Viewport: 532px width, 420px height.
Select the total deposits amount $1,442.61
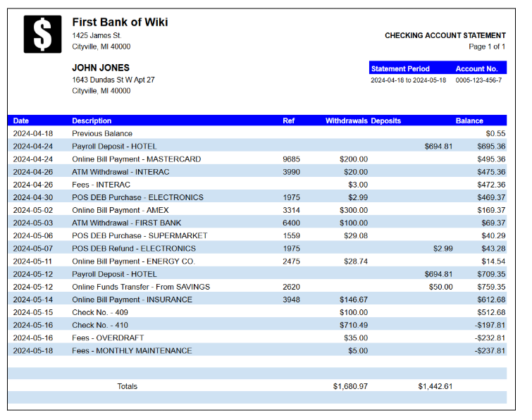[435, 386]
